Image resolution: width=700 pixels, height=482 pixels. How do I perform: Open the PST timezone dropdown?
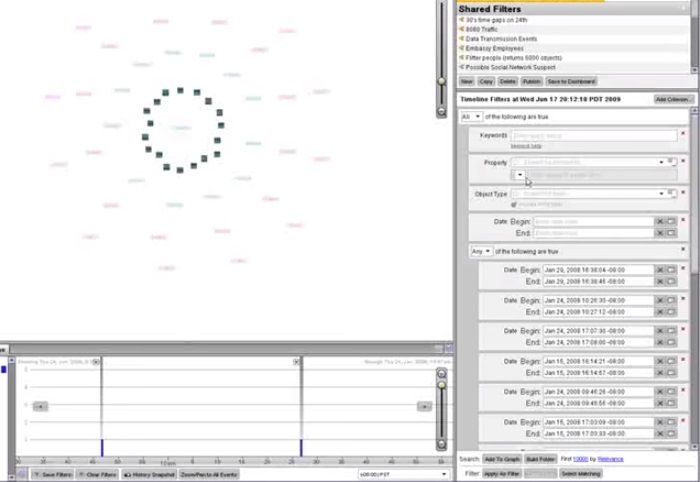point(403,474)
